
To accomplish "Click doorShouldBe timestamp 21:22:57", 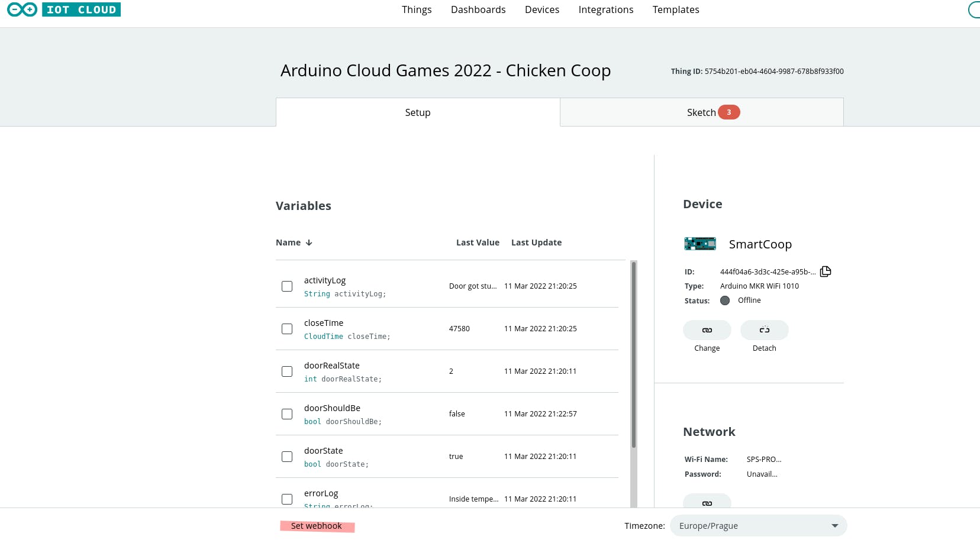I will [540, 414].
